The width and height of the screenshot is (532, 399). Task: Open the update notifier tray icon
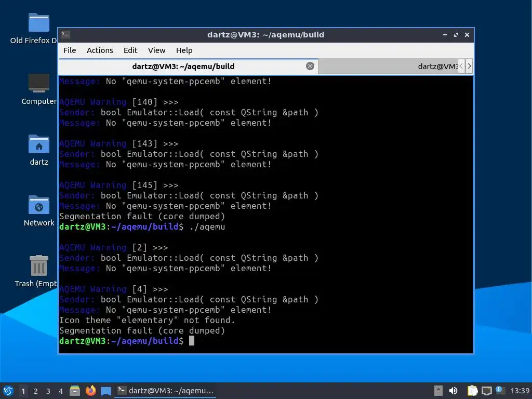(500, 390)
